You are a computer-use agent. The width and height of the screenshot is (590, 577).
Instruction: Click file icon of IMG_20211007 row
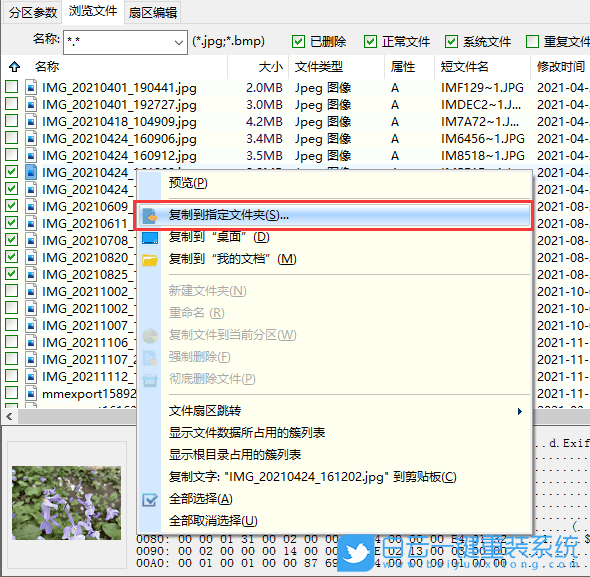[x=31, y=325]
